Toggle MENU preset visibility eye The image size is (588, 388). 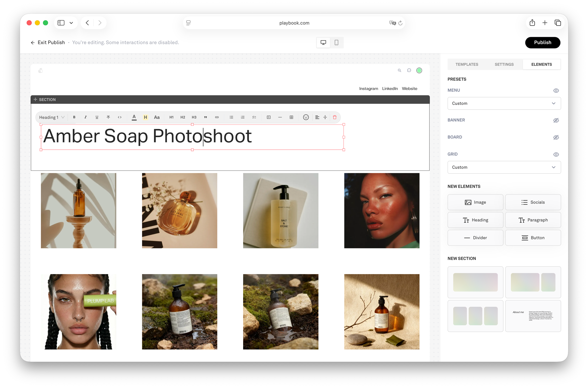[x=556, y=91]
